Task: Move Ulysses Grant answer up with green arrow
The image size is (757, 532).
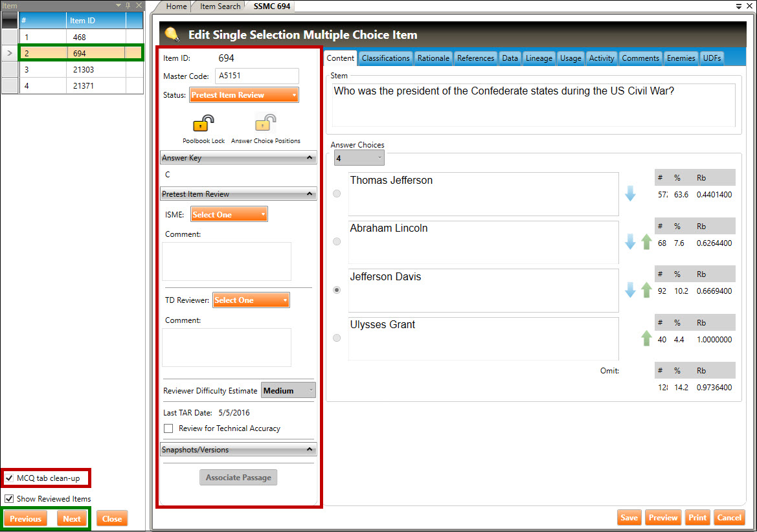Action: pos(646,338)
